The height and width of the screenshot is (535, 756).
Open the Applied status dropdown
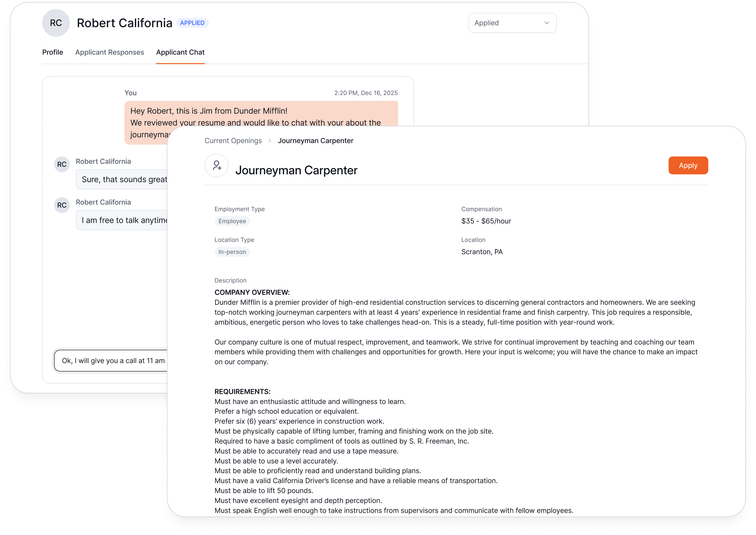click(x=512, y=23)
